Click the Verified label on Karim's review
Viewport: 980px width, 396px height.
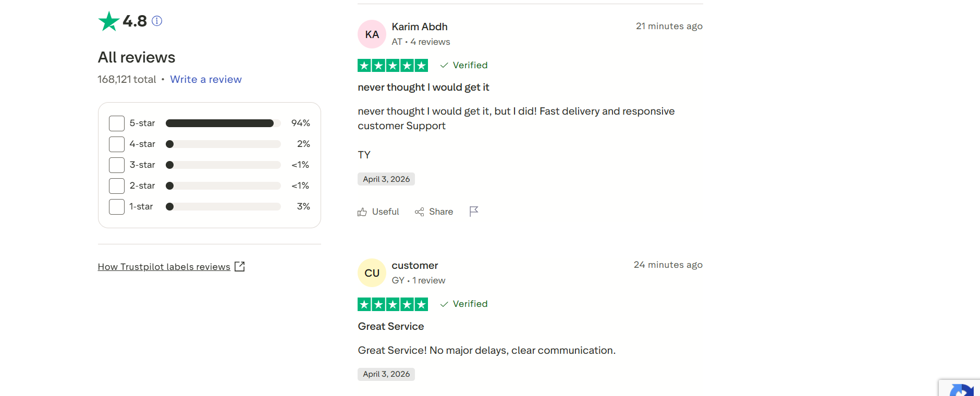[470, 65]
